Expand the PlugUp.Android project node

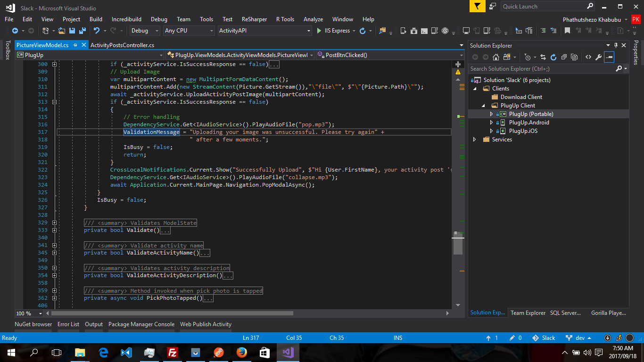coord(491,123)
